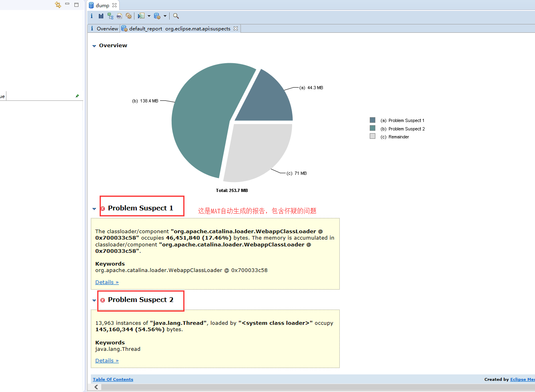Click the Problem Suspect 1 error icon

click(x=103, y=209)
